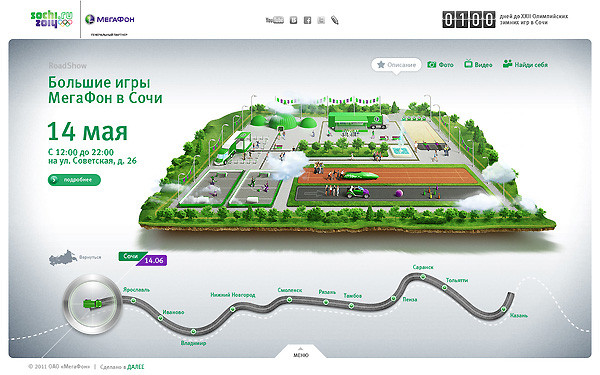The width and height of the screenshot is (600, 375).
Task: Choose the Саранск stop on the route
Action: tap(423, 276)
